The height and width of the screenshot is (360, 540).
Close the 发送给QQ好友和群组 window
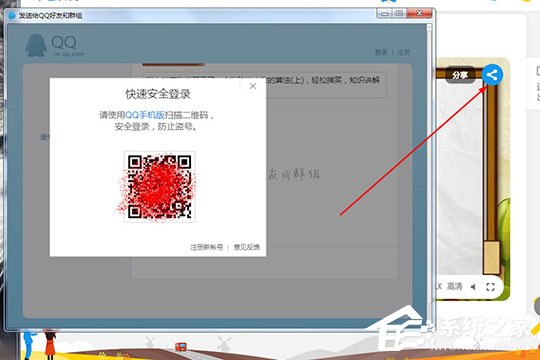tap(419, 14)
